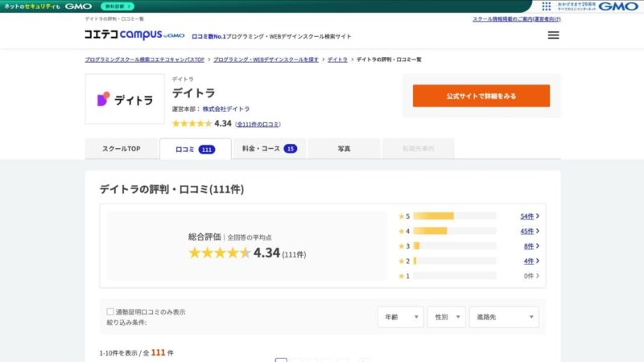Screen dimensions: 644x362
Task: Open the 性別 dropdown
Action: tap(447, 317)
